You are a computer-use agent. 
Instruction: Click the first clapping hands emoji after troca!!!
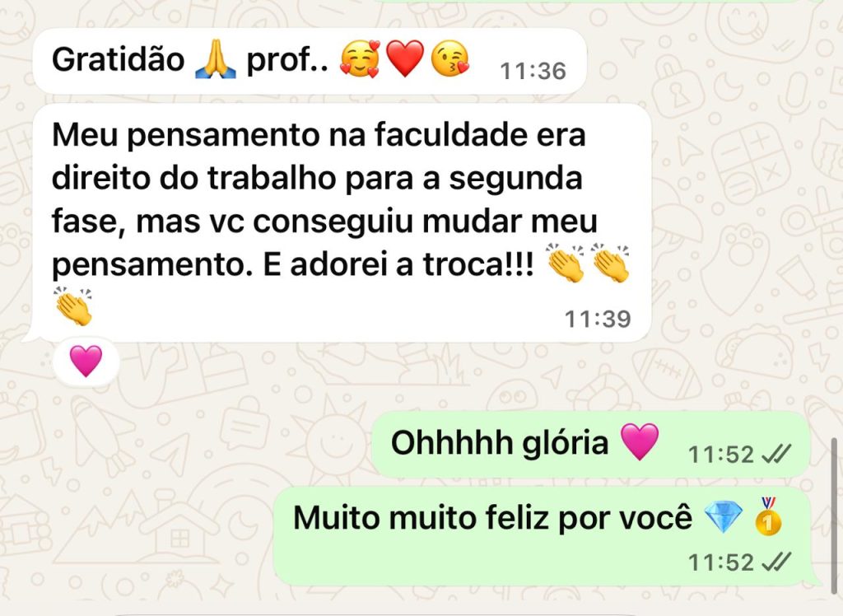(565, 263)
